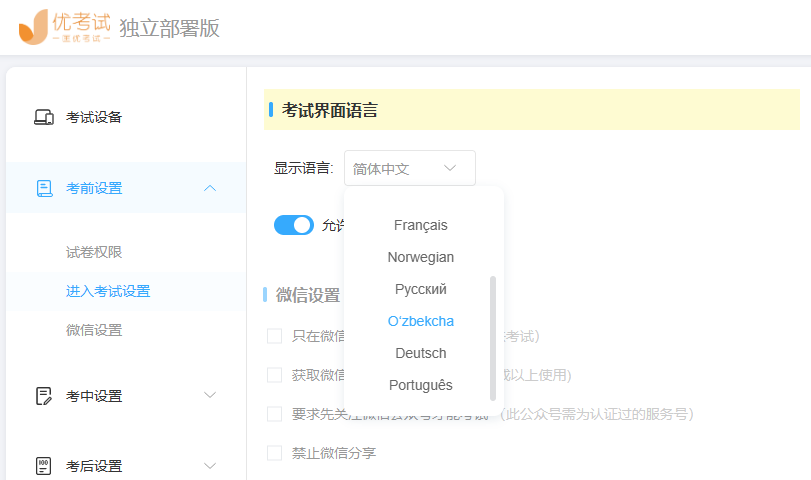Click the 独立部署版 header text
Viewport: 811px width, 480px height.
pos(170,28)
